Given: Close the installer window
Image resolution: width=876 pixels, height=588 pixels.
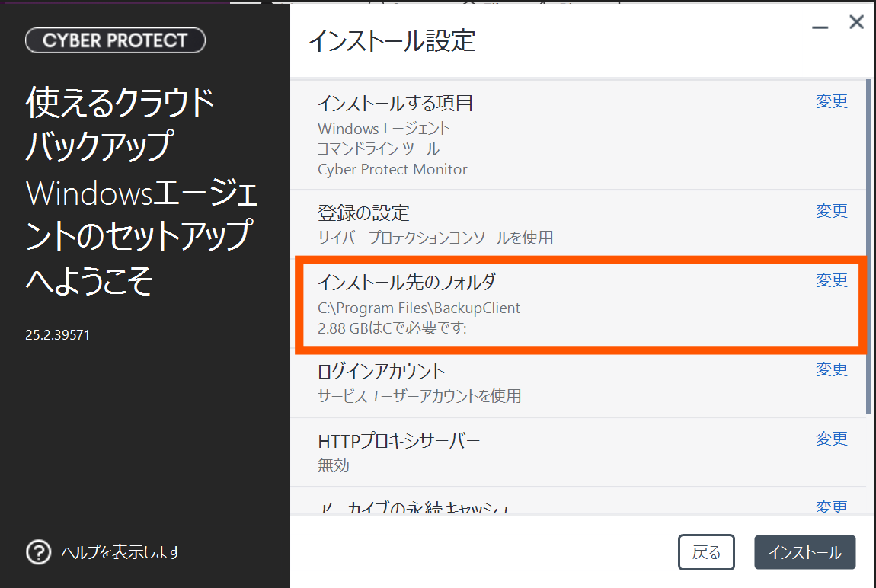Looking at the screenshot, I should (856, 22).
